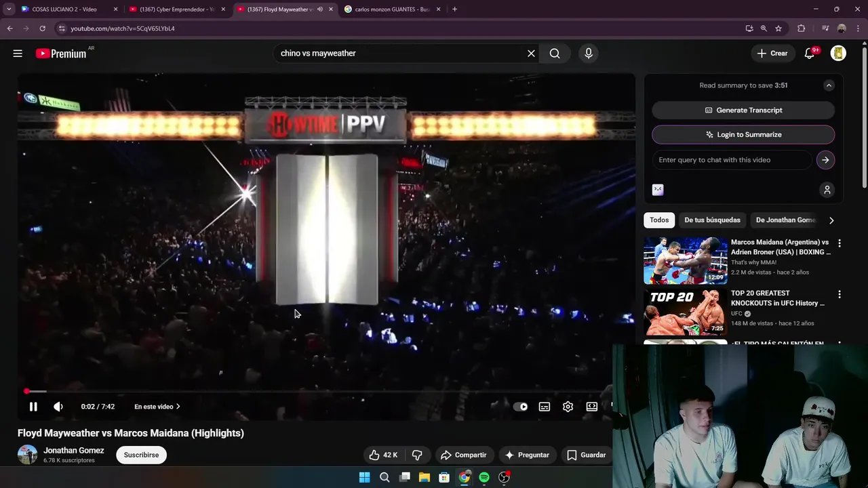The height and width of the screenshot is (488, 868).
Task: Open a new browser tab
Action: (454, 9)
